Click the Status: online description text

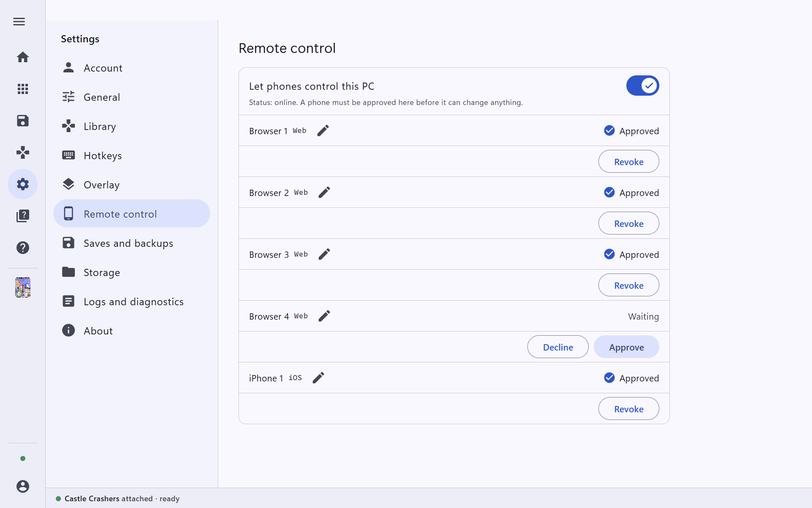(x=386, y=102)
